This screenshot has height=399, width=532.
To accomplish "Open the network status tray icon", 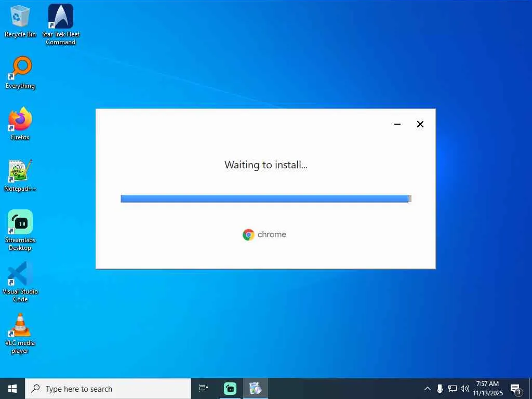I will [453, 389].
